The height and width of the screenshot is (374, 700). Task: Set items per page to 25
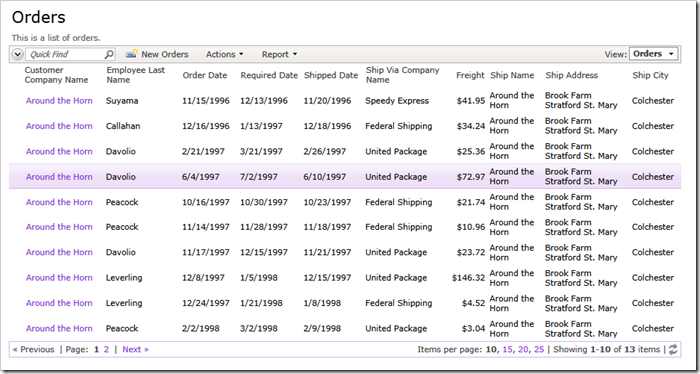(539, 349)
